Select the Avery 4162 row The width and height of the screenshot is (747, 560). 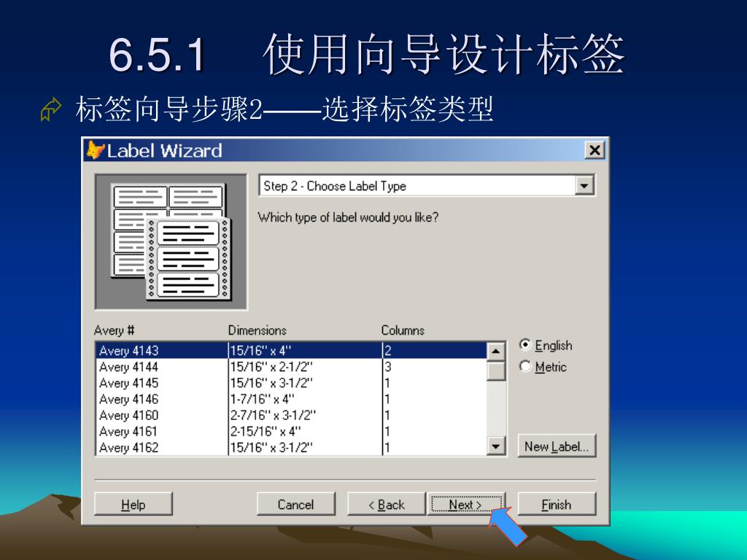coord(292,448)
